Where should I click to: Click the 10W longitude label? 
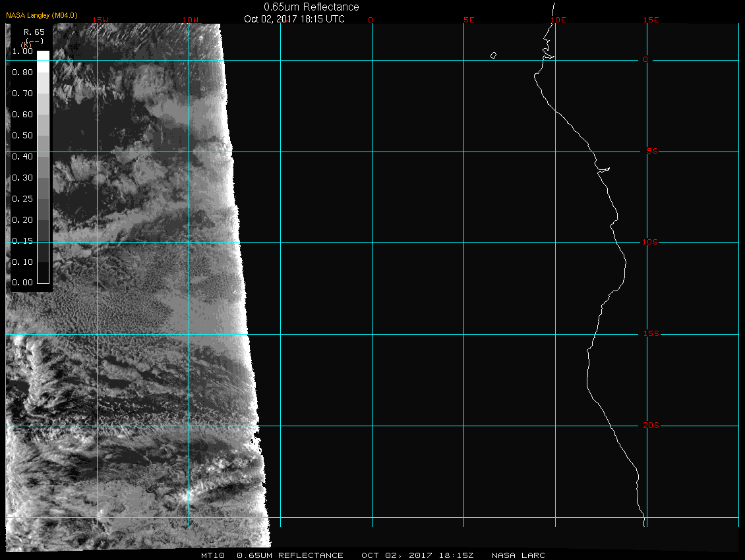191,20
